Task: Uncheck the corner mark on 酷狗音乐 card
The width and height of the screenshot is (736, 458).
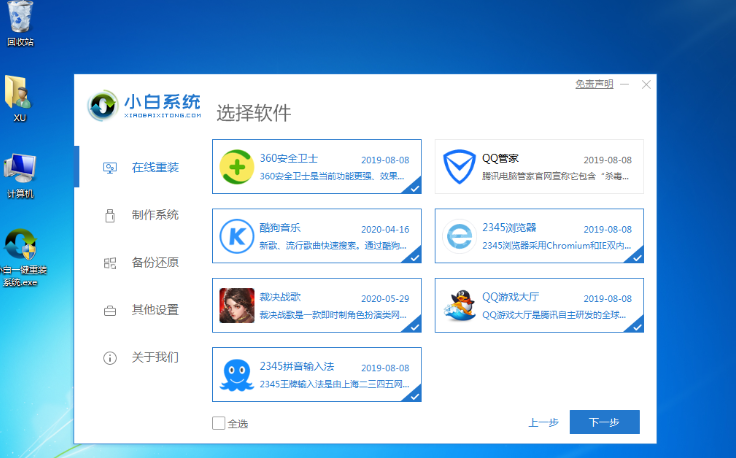Action: [x=413, y=256]
